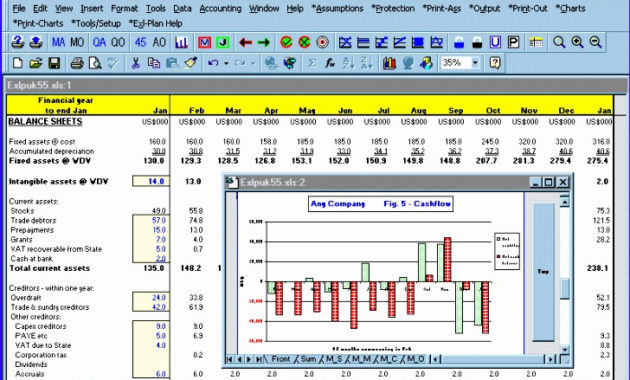The width and height of the screenshot is (630, 380).
Task: Go to the first sheet tab arrow
Action: (230, 359)
